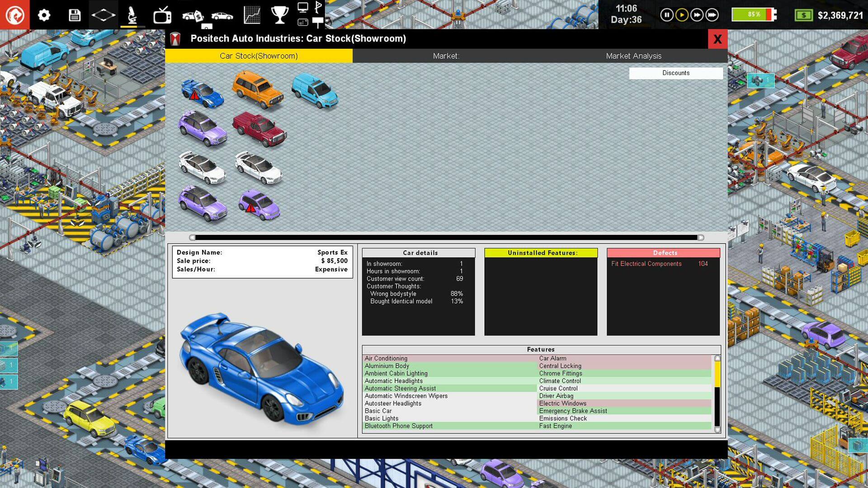This screenshot has width=868, height=488.
Task: Open the car sales price-tag icon
Action: (193, 16)
